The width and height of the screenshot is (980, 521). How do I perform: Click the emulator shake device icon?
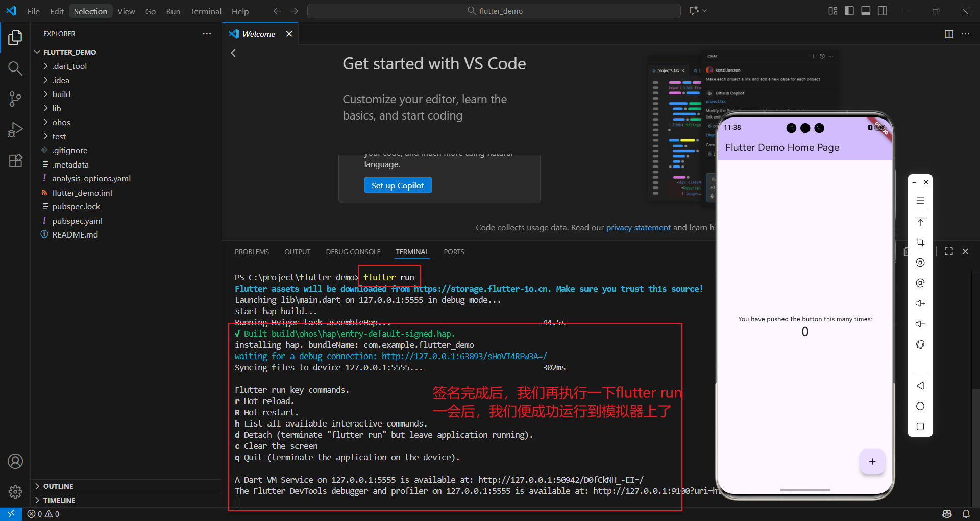[x=920, y=344]
